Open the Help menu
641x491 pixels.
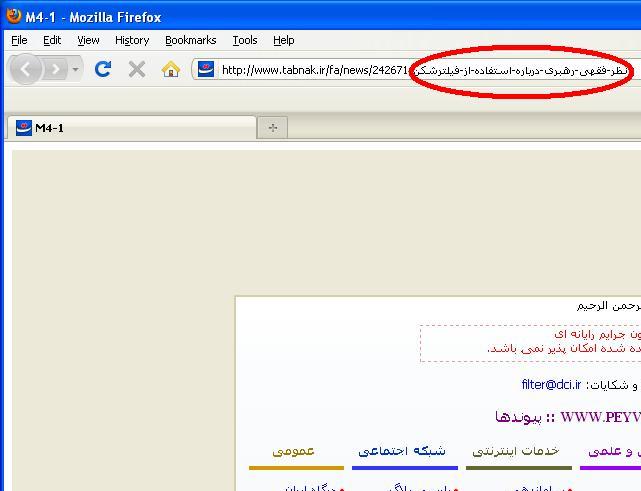point(283,40)
